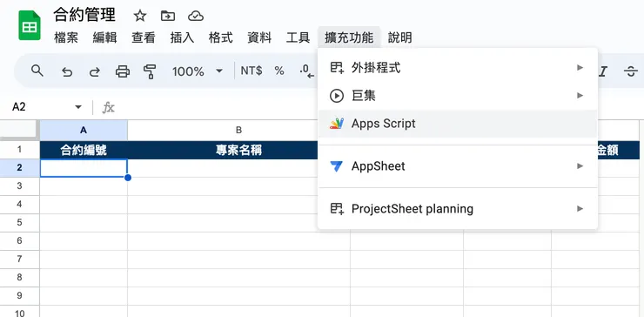Check the cloud save status icon
Viewport: 644px width, 317px height.
pos(196,16)
